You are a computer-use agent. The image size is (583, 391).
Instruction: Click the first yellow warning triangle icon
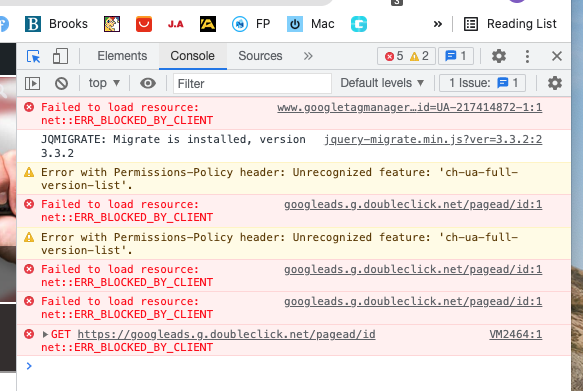pos(29,172)
